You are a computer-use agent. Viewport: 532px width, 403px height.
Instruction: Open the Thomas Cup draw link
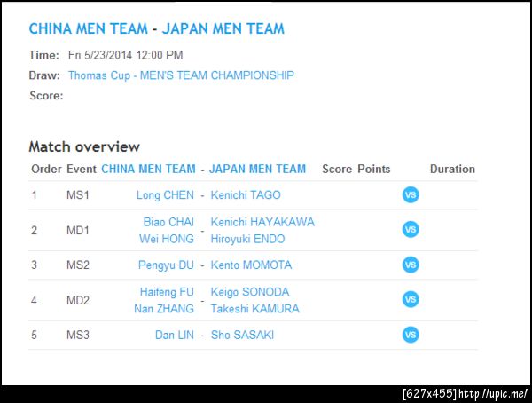[x=181, y=75]
